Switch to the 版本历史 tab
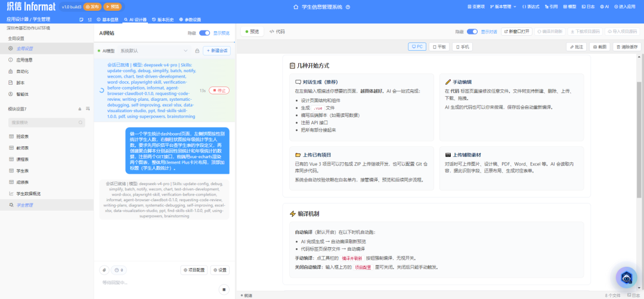 163,19
